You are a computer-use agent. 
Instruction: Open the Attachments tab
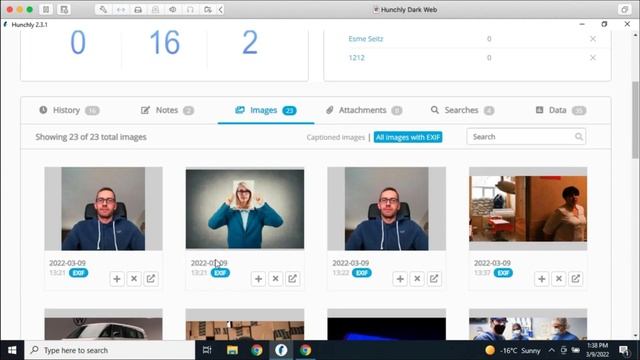point(364,110)
